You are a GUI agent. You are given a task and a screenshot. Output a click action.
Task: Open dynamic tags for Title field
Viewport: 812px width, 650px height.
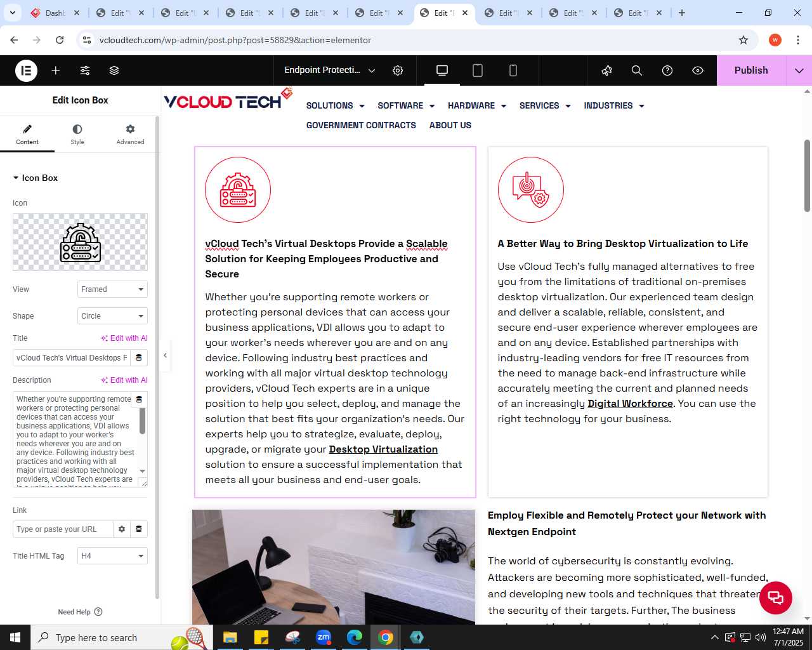point(139,358)
